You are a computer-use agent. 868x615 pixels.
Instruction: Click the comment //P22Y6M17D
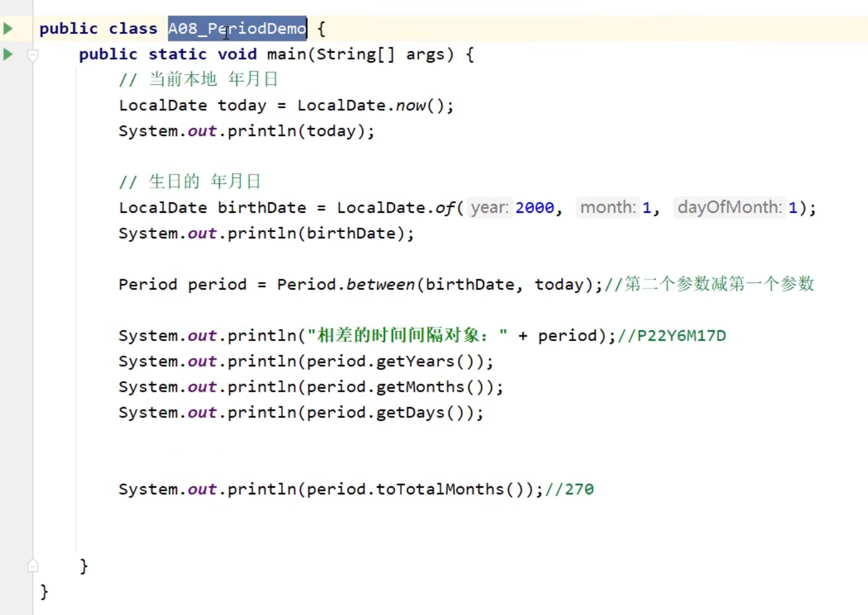pyautogui.click(x=672, y=336)
